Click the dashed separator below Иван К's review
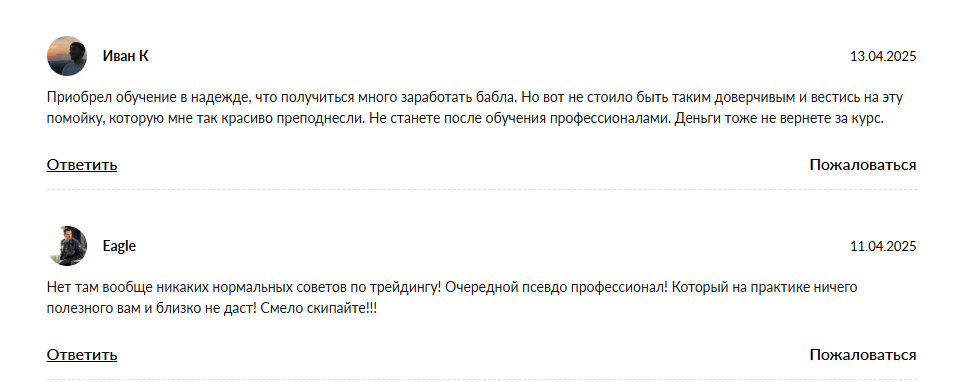 [481, 189]
